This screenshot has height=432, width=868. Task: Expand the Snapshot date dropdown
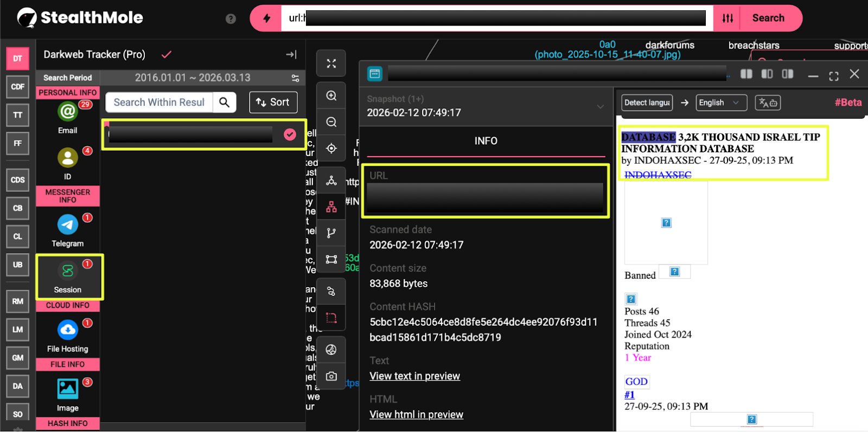[x=600, y=106]
